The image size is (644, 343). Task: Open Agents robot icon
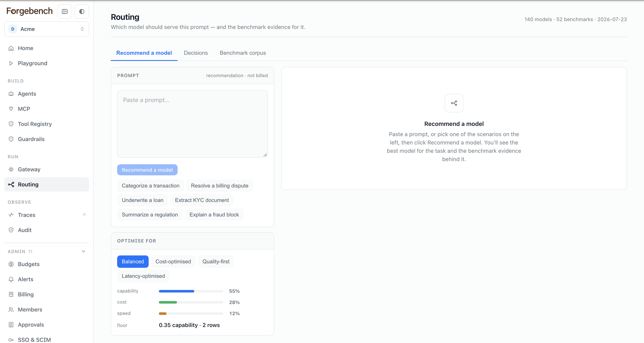pos(11,94)
